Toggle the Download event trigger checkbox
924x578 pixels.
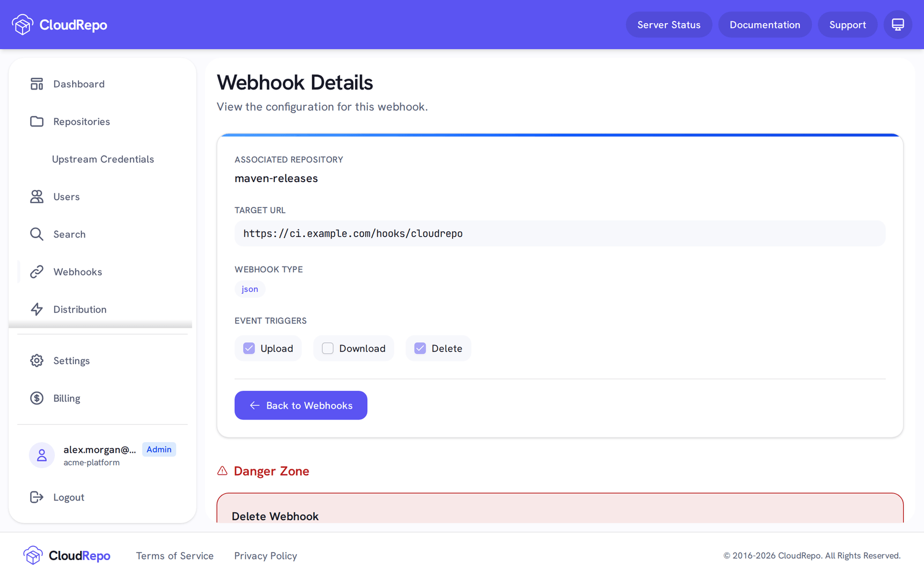click(327, 349)
